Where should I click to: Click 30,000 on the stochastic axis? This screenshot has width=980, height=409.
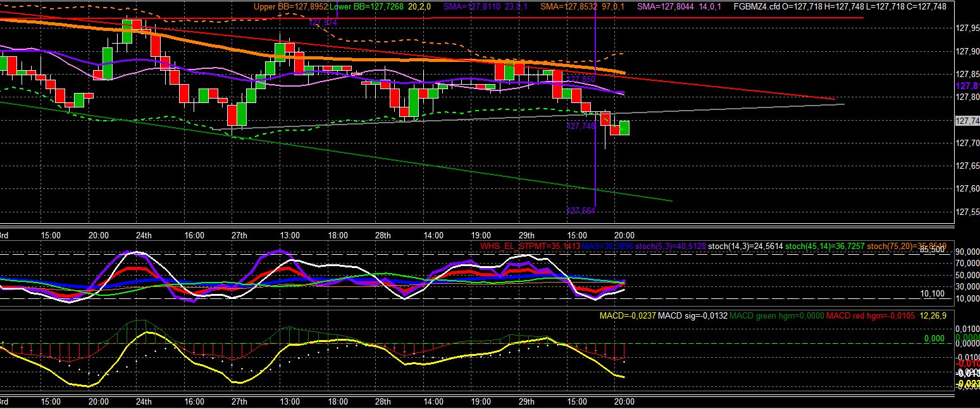point(967,287)
